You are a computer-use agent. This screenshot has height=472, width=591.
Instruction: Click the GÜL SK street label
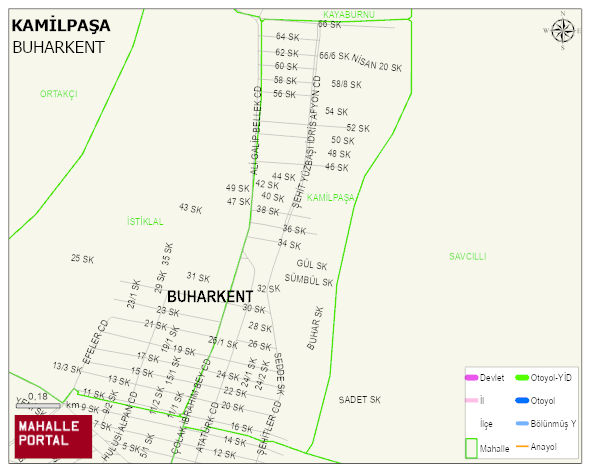coord(312,265)
